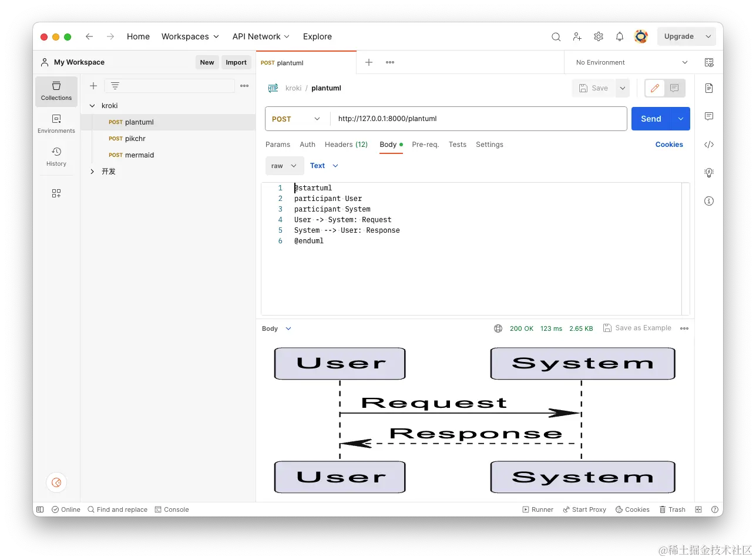Switch to Params tab
The width and height of the screenshot is (756, 560).
[x=278, y=145]
